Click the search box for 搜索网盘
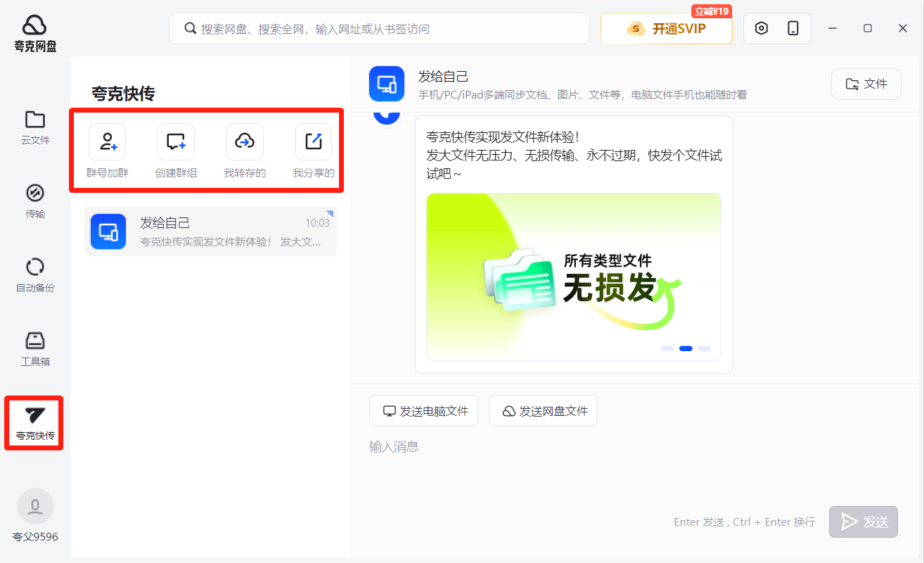The width and height of the screenshot is (924, 563). (x=379, y=29)
